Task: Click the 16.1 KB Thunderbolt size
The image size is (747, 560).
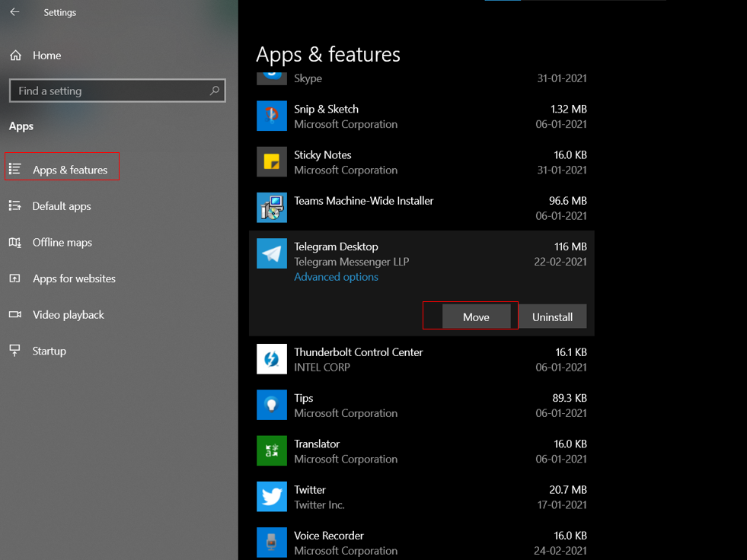Action: point(571,352)
